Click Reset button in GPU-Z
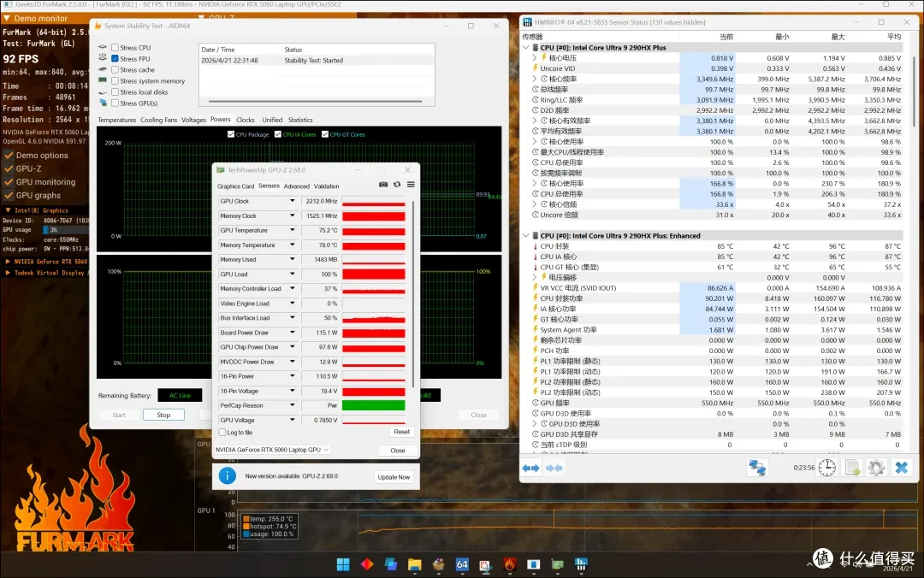 coord(402,432)
